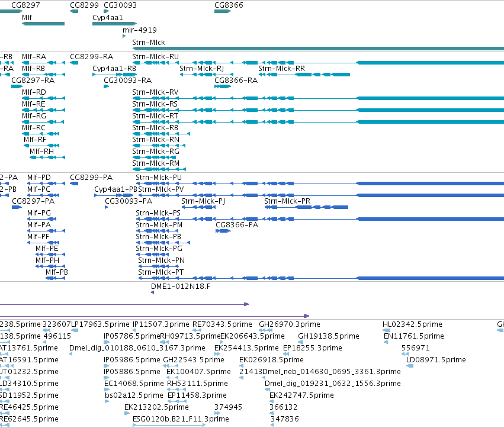
Task: Click the Mlf-RC transcript label
Action: tap(34, 128)
